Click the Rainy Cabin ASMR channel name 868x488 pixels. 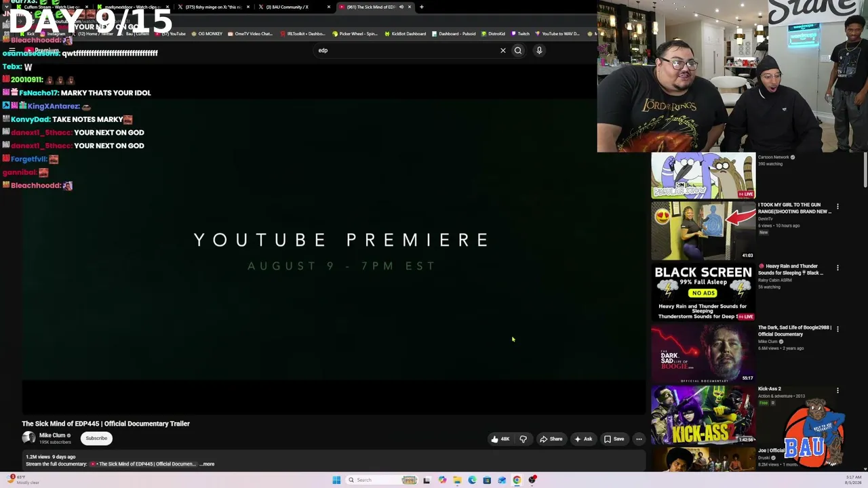point(774,280)
